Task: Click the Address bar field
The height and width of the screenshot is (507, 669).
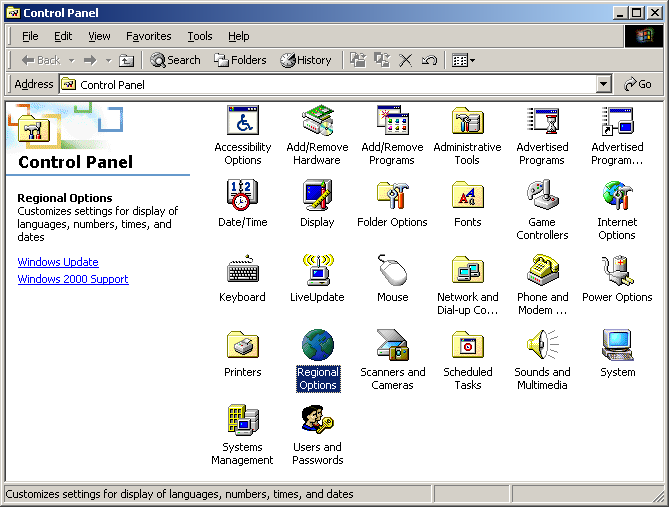Action: (x=335, y=84)
